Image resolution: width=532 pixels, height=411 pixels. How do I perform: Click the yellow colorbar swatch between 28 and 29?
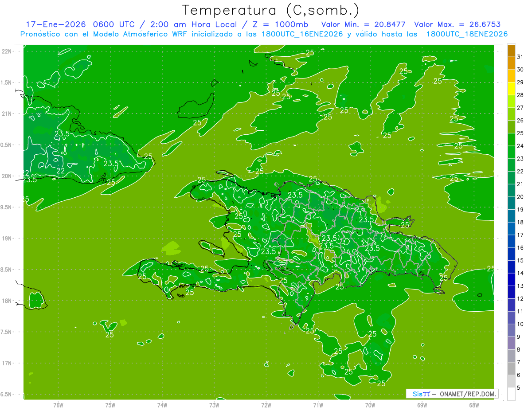(511, 89)
